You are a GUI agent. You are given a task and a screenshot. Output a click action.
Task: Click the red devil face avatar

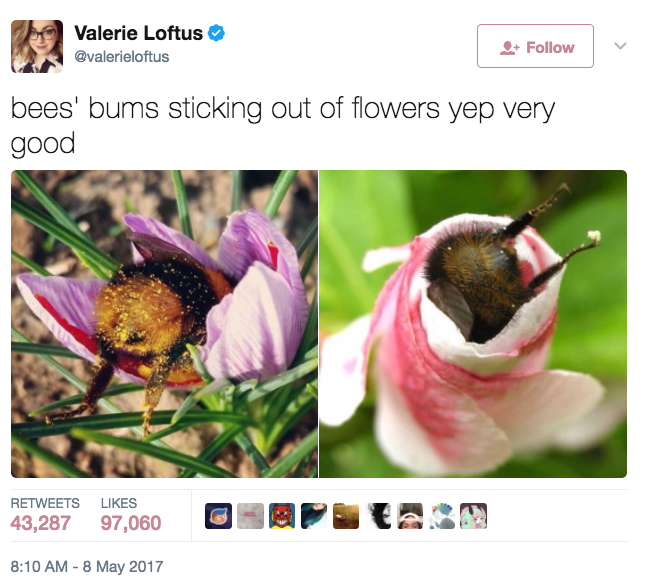click(x=282, y=516)
